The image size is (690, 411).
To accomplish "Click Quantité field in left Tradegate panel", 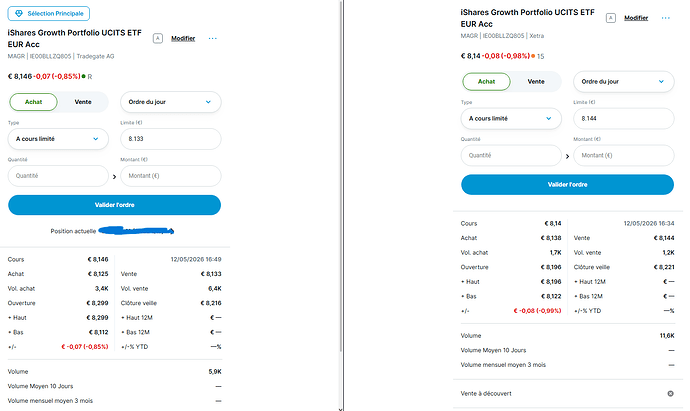I will click(x=58, y=176).
